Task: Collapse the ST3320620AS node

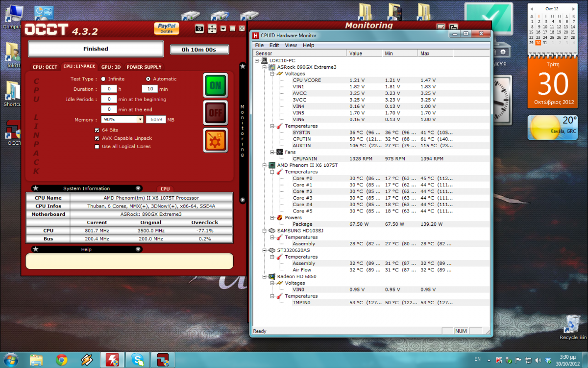Action: tap(265, 250)
